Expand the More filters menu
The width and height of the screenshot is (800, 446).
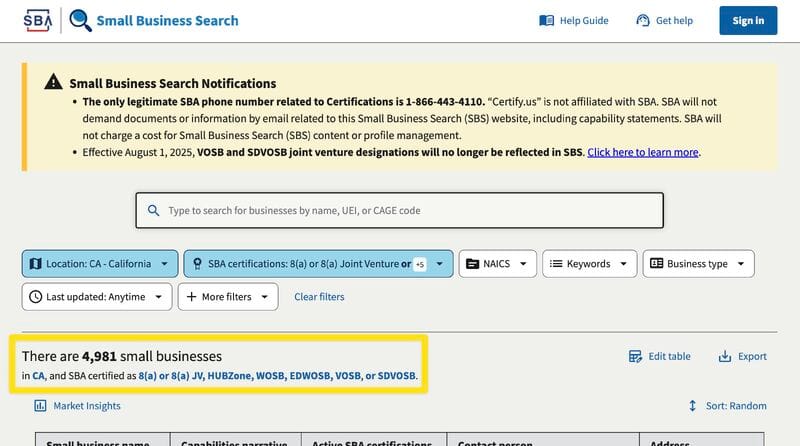[227, 297]
